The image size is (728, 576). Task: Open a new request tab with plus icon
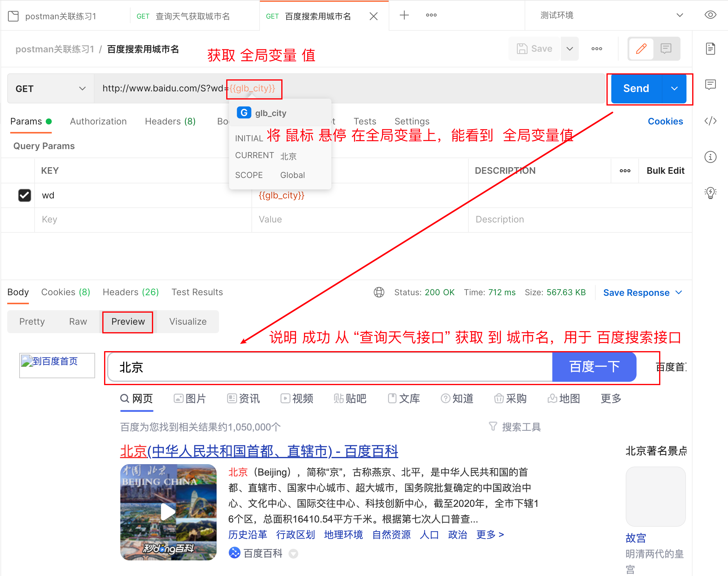404,15
